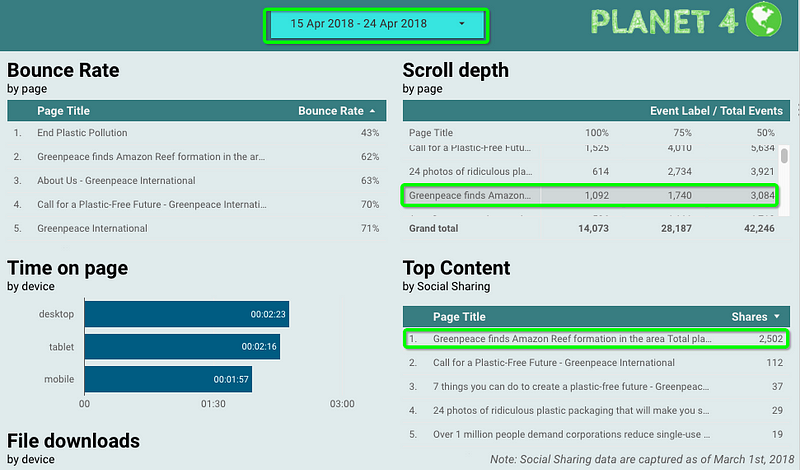800x470 pixels.
Task: Select 7 things you can do row
Action: coord(596,387)
